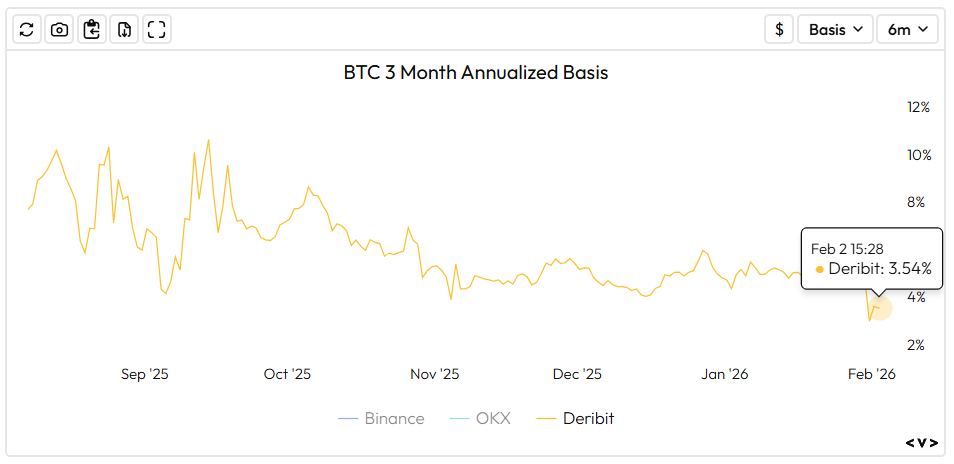Click the clipboard copy icon

92,29
